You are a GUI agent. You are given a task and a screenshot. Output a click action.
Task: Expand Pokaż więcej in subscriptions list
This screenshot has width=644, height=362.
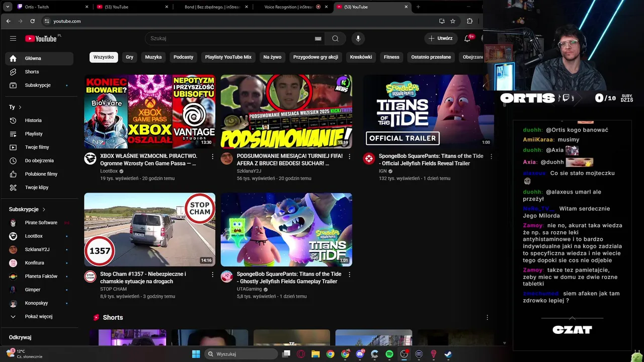coord(39,316)
